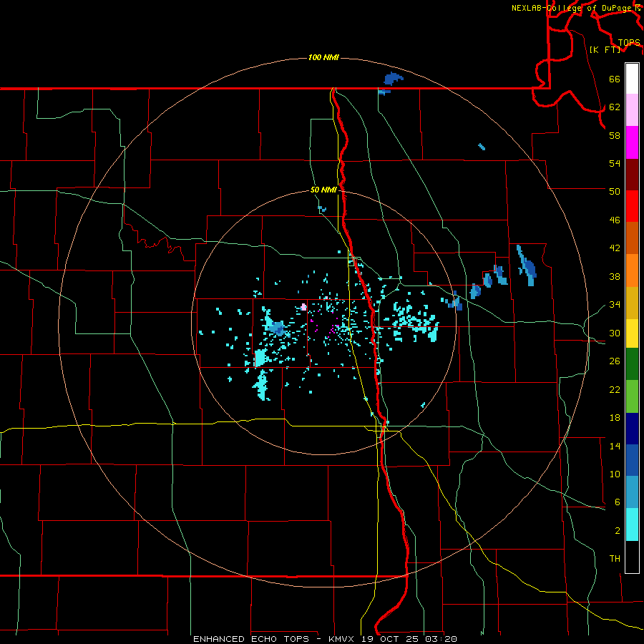Click the medium blue legend swatch
Screen dimensions: 644x644
point(632,460)
